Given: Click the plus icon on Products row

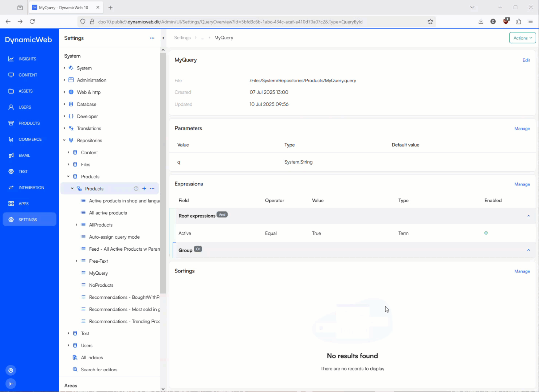Looking at the screenshot, I should tap(144, 189).
